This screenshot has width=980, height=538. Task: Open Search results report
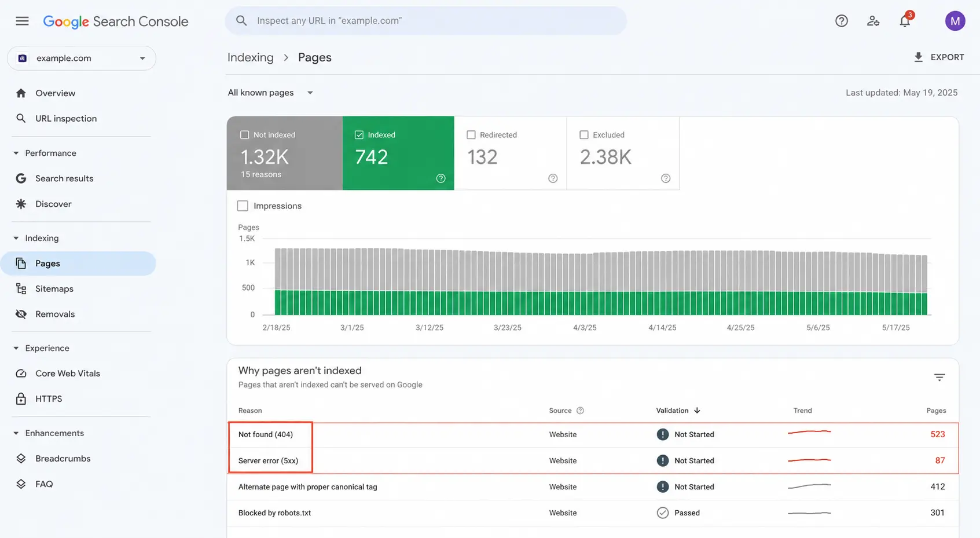(x=78, y=178)
